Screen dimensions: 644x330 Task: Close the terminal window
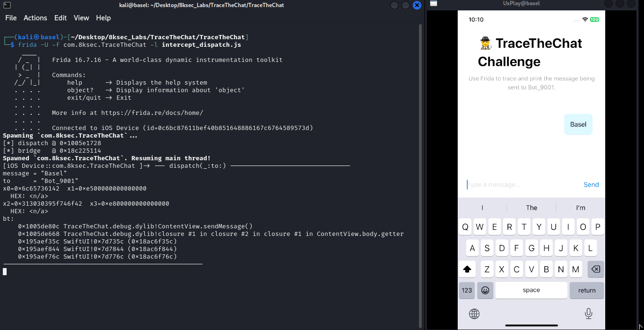[417, 5]
